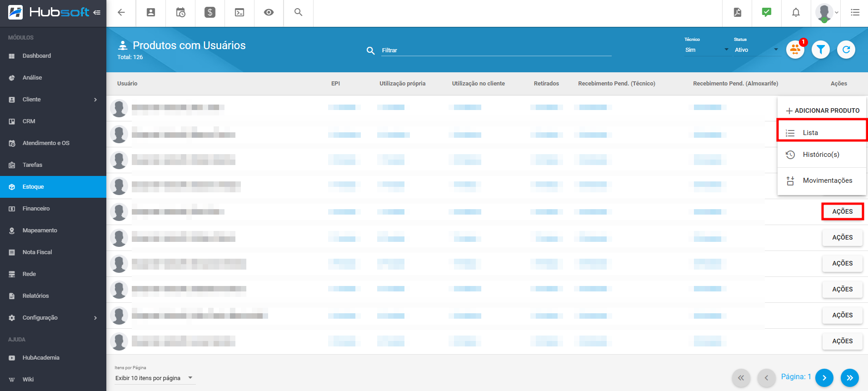Select Movimentações from the actions menu
This screenshot has width=868, height=391.
point(822,180)
